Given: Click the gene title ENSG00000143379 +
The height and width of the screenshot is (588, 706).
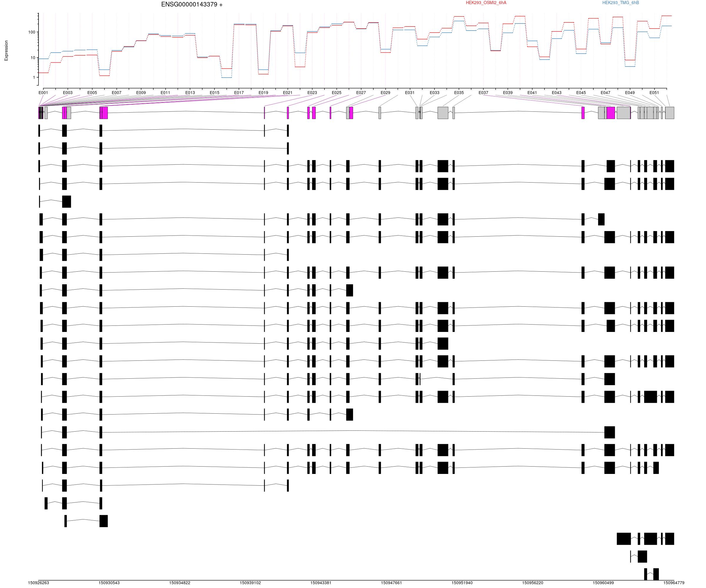Looking at the screenshot, I should [x=192, y=4].
